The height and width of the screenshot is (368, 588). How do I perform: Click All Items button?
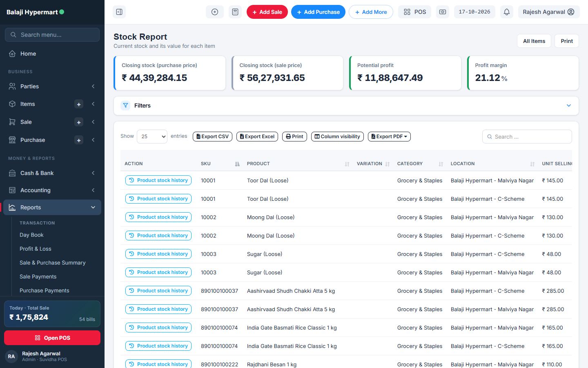534,41
